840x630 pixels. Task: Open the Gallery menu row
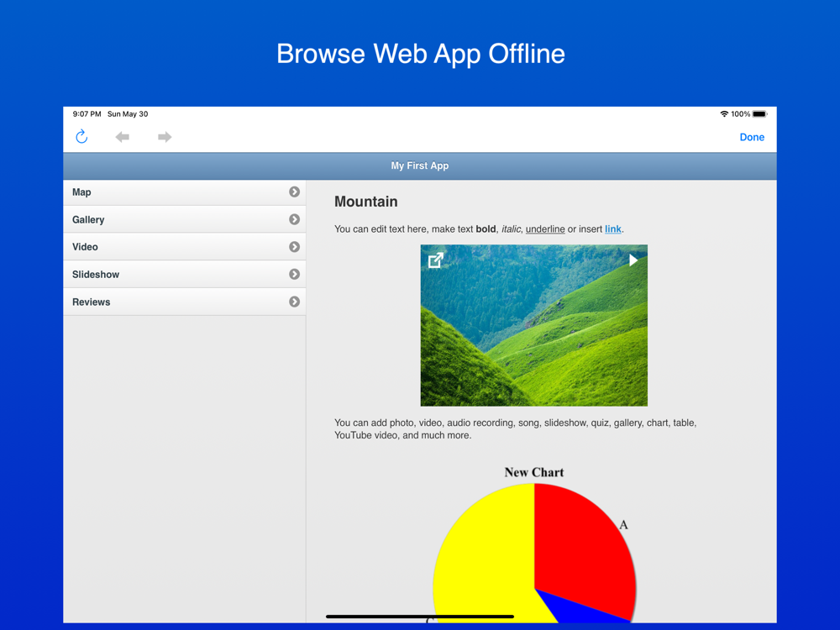click(x=184, y=219)
